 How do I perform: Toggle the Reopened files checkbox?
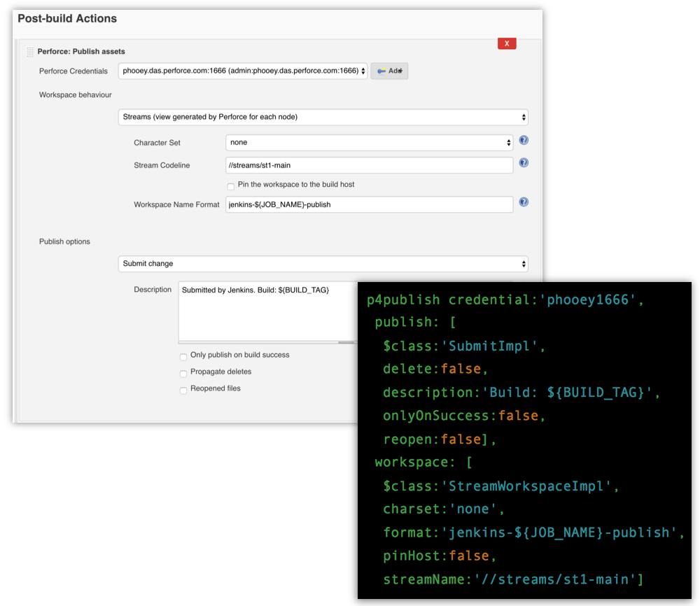(183, 389)
